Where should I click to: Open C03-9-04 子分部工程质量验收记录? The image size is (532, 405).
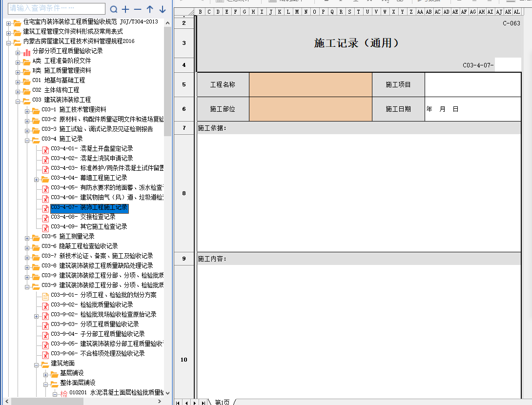click(x=98, y=334)
